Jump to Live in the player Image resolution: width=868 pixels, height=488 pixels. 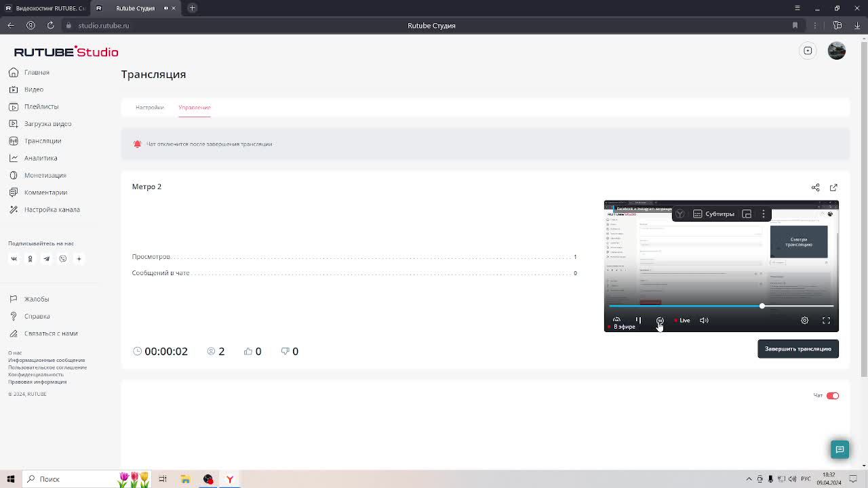coord(682,321)
